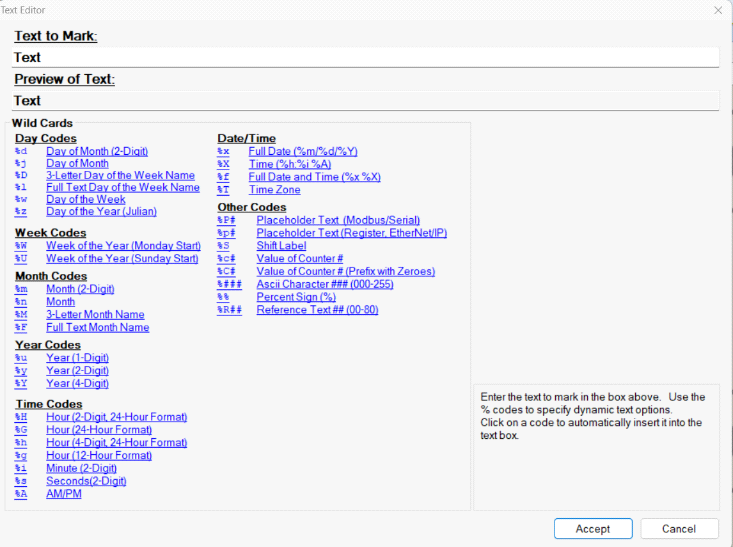This screenshot has width=733, height=547.
Task: Click the Preview of Text field
Action: point(366,101)
